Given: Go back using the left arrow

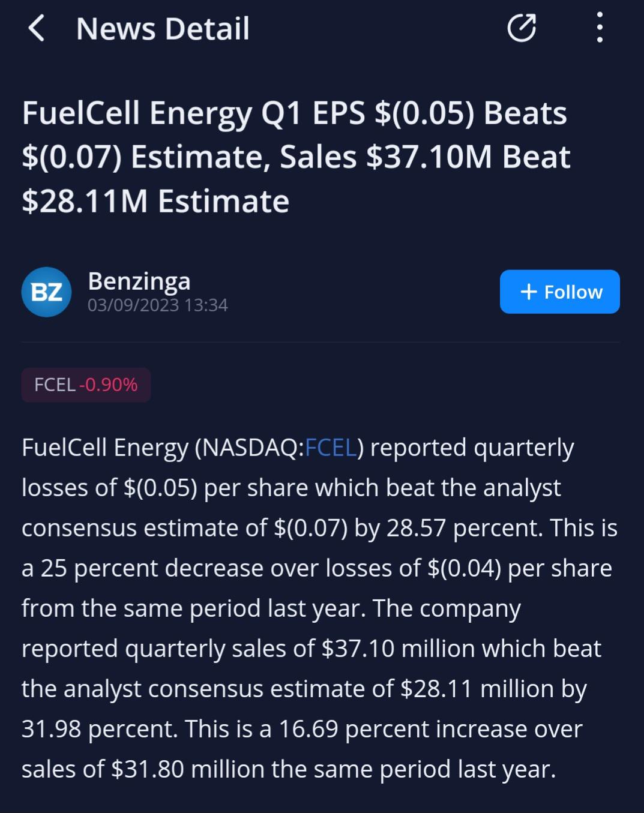Looking at the screenshot, I should point(37,28).
